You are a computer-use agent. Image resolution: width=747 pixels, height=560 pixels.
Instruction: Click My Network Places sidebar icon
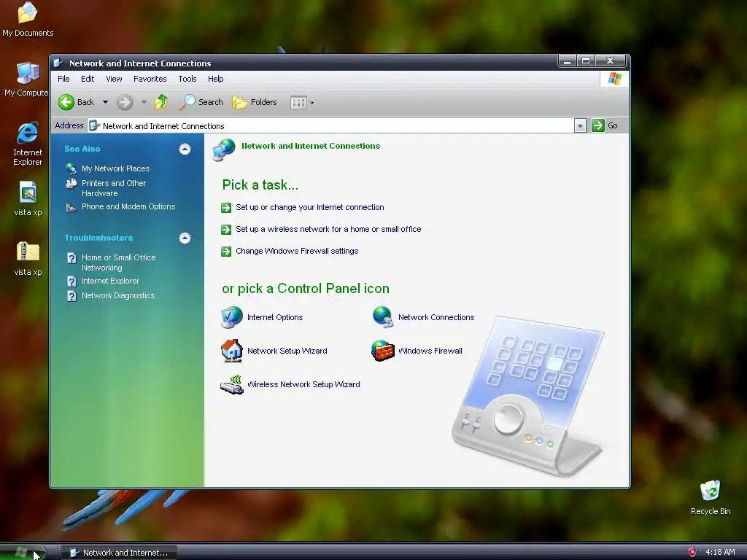[71, 168]
